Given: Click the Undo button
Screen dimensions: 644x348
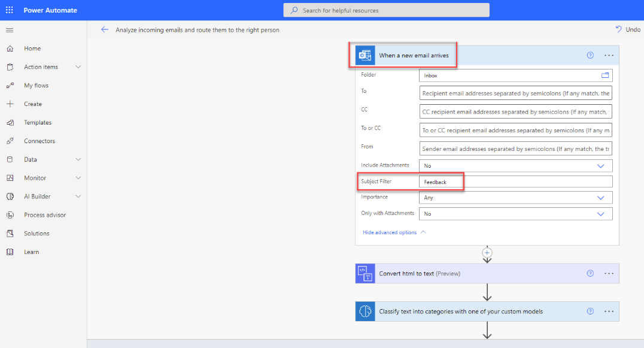Looking at the screenshot, I should (627, 29).
